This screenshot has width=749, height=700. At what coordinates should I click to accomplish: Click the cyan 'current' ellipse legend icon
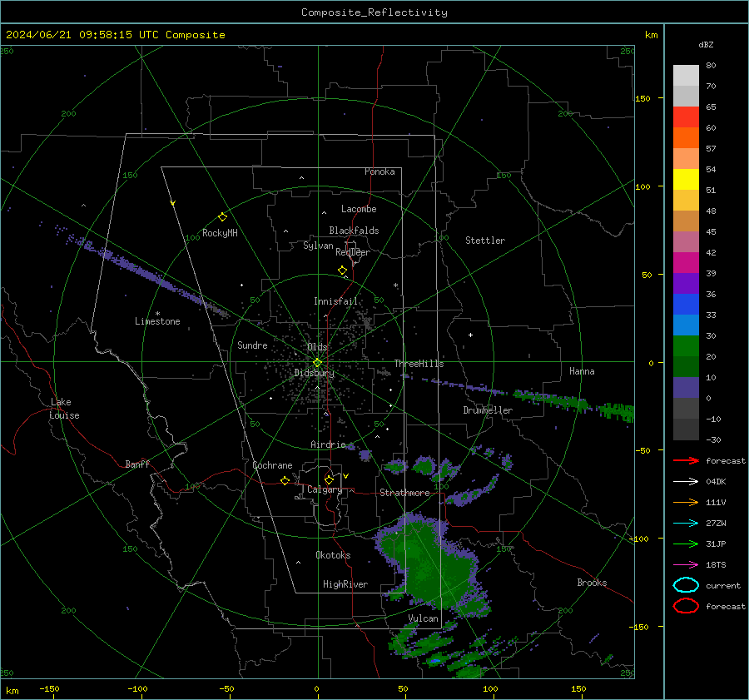tap(686, 585)
